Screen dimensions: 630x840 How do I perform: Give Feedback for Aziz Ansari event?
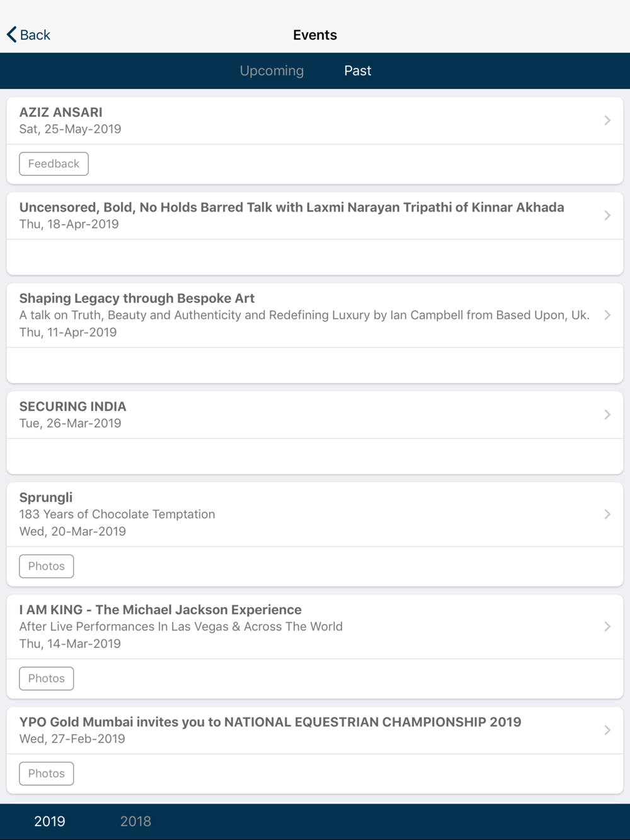[54, 164]
